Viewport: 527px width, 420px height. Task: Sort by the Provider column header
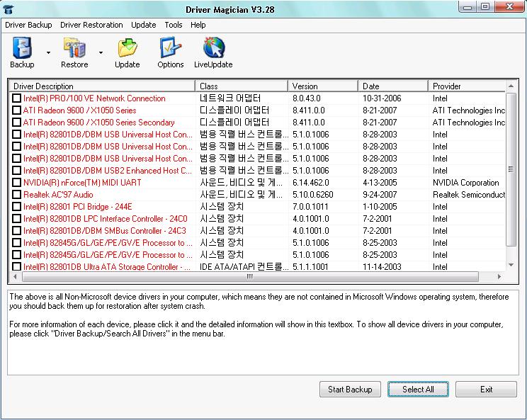pos(467,86)
